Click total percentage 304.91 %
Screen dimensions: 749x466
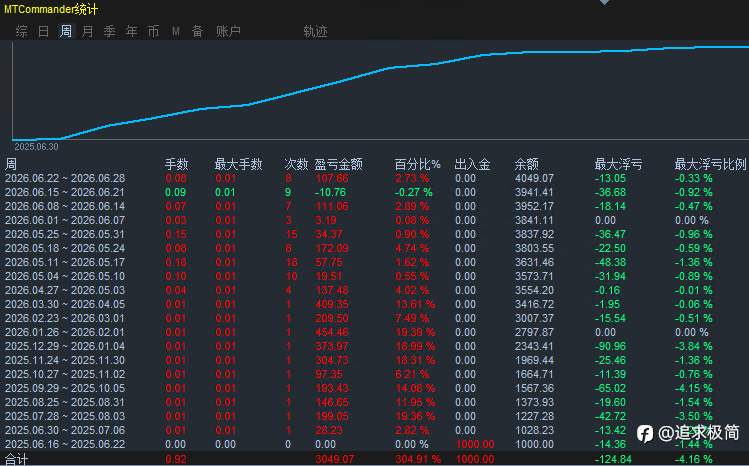418,459
